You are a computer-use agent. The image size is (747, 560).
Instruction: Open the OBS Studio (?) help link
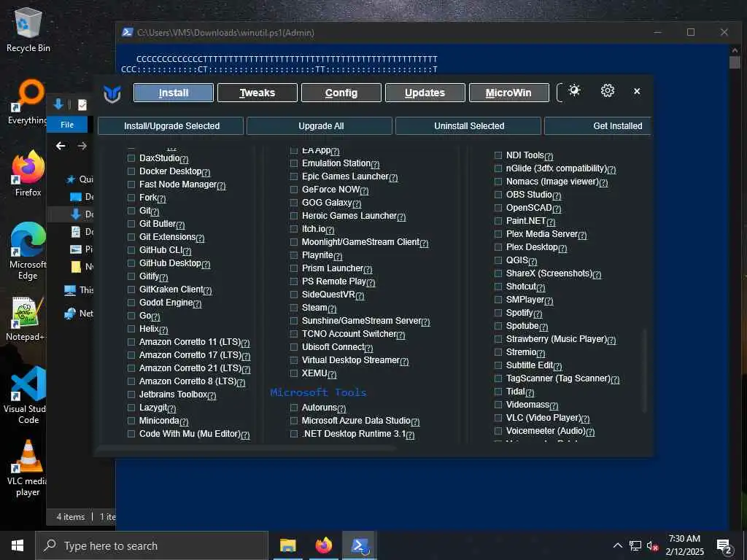(557, 195)
